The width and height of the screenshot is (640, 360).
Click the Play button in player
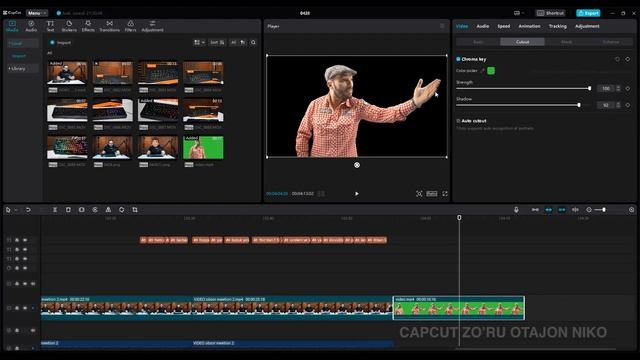coord(357,194)
